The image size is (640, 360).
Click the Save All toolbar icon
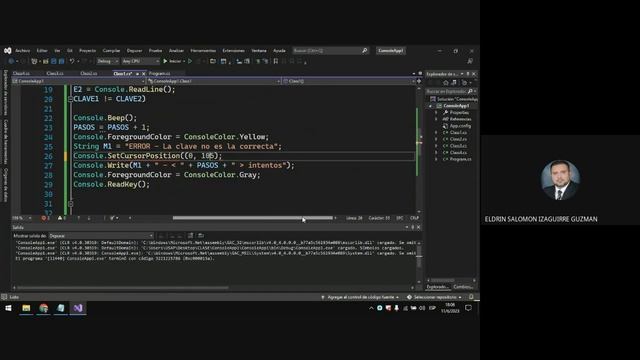click(61, 61)
